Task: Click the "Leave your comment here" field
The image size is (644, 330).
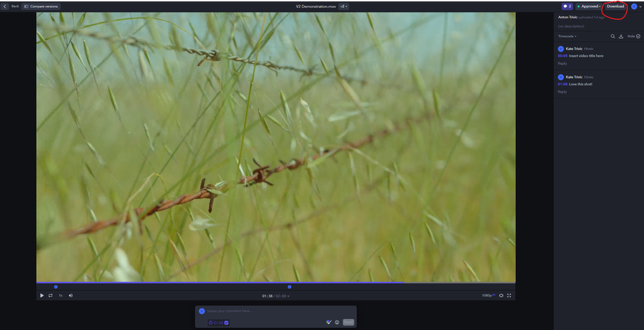Action: [279, 311]
